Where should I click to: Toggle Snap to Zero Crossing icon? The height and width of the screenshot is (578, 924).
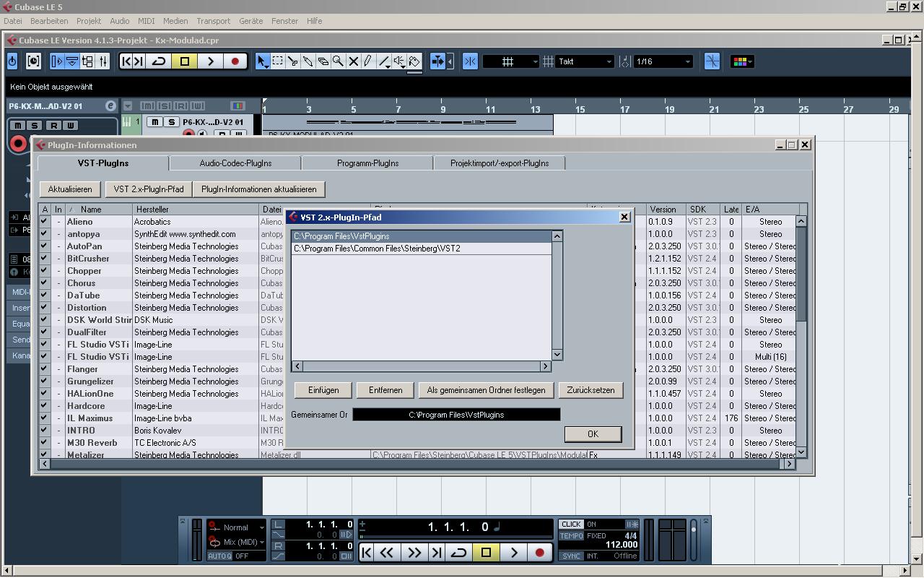point(712,61)
